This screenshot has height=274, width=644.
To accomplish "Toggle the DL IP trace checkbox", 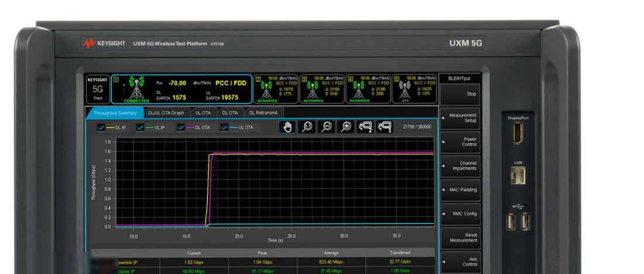I will (101, 128).
